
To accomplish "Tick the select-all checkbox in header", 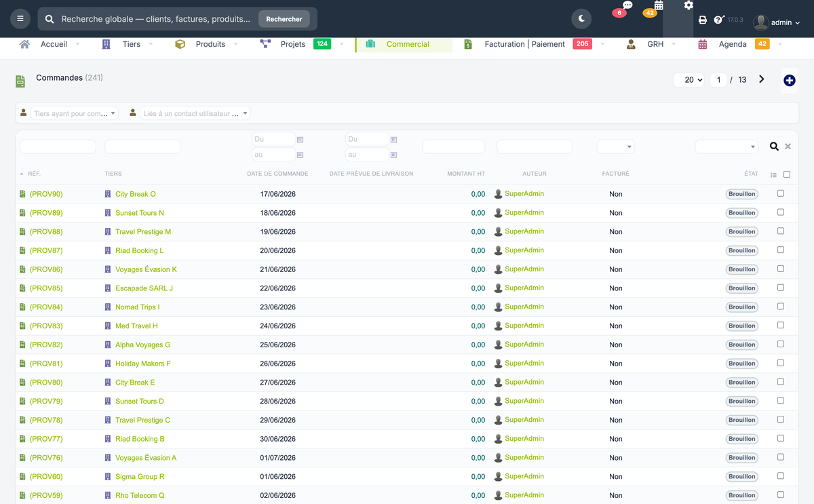I will [787, 174].
